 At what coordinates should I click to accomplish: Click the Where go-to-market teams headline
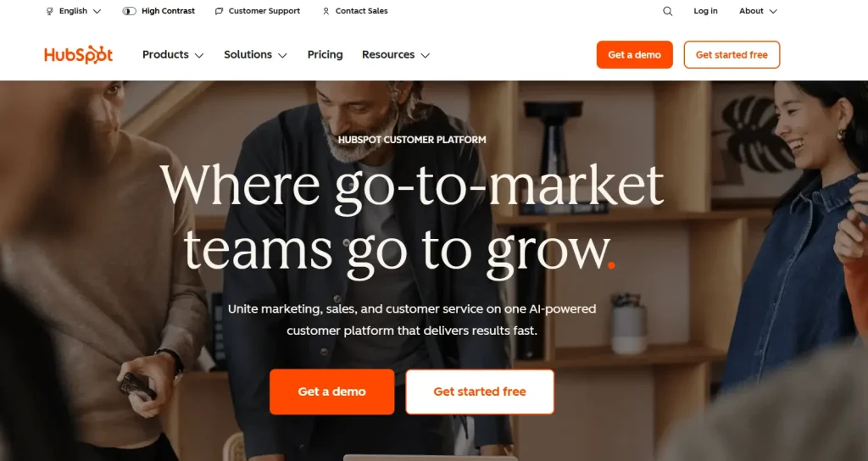[413, 220]
